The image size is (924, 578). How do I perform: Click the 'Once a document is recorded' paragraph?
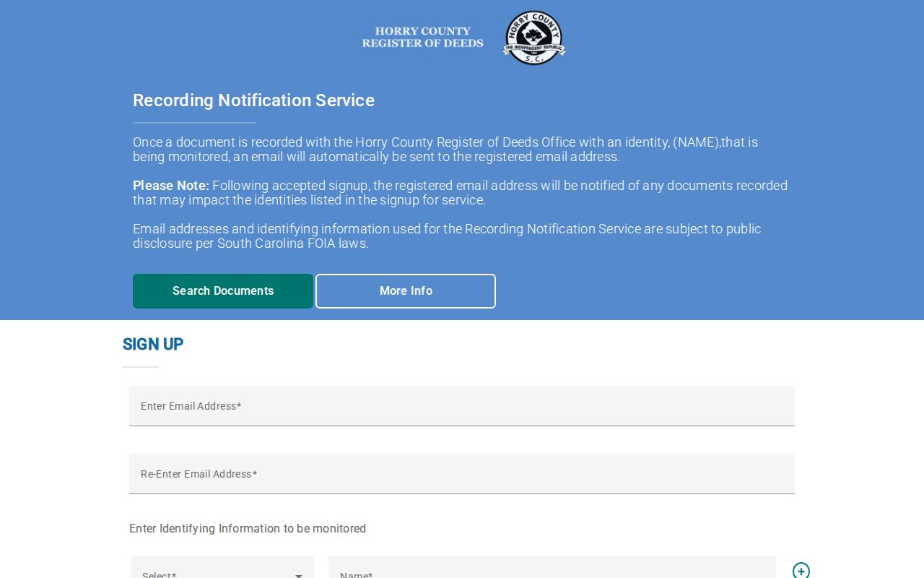445,150
